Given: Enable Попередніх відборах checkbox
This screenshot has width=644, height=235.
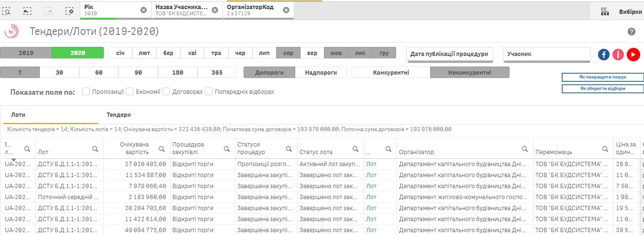Looking at the screenshot, I should 209,91.
